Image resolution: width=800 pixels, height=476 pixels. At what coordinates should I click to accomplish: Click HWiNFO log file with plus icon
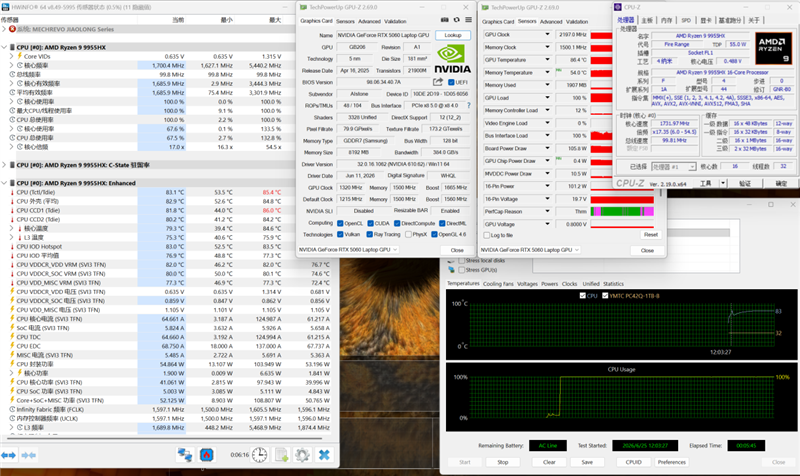[x=281, y=455]
